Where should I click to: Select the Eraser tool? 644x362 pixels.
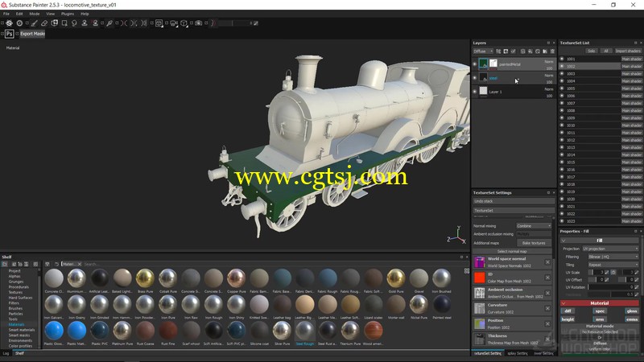44,23
